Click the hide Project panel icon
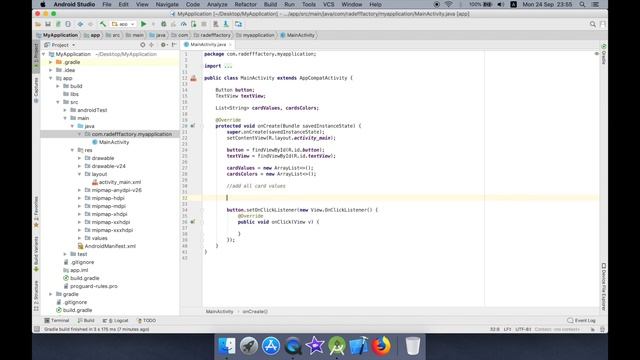The image size is (640, 360). [174, 45]
